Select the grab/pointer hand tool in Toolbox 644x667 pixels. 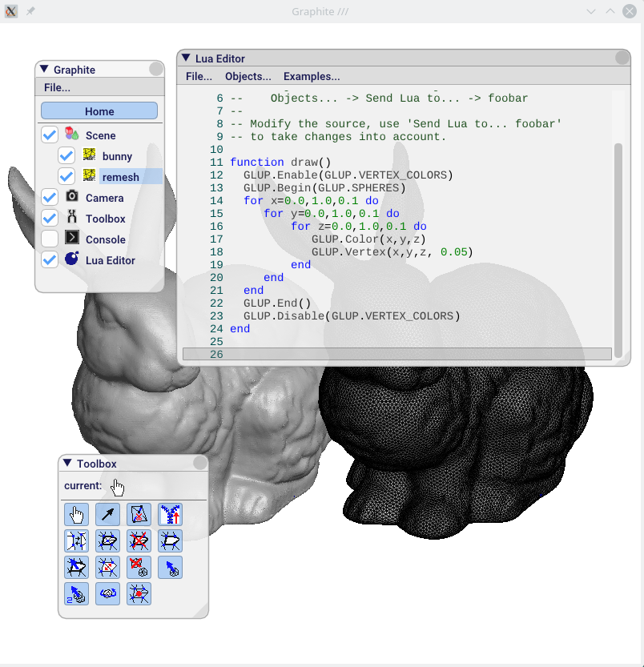[76, 515]
